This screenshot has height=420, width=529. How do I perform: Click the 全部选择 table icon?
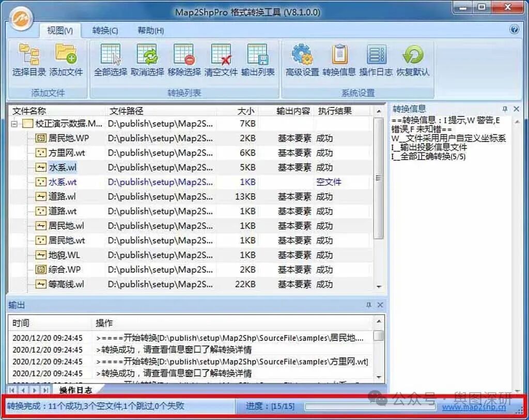111,54
